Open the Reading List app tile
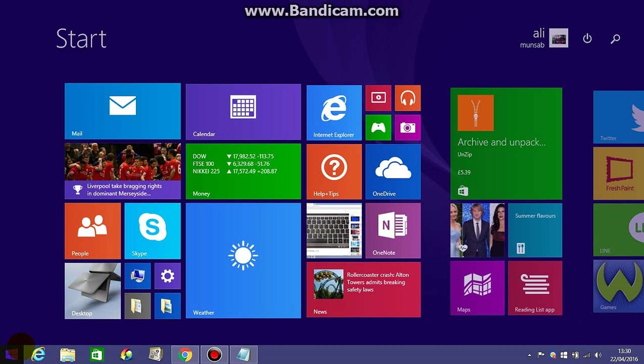Viewport: 644px width, 364px height. tap(535, 288)
